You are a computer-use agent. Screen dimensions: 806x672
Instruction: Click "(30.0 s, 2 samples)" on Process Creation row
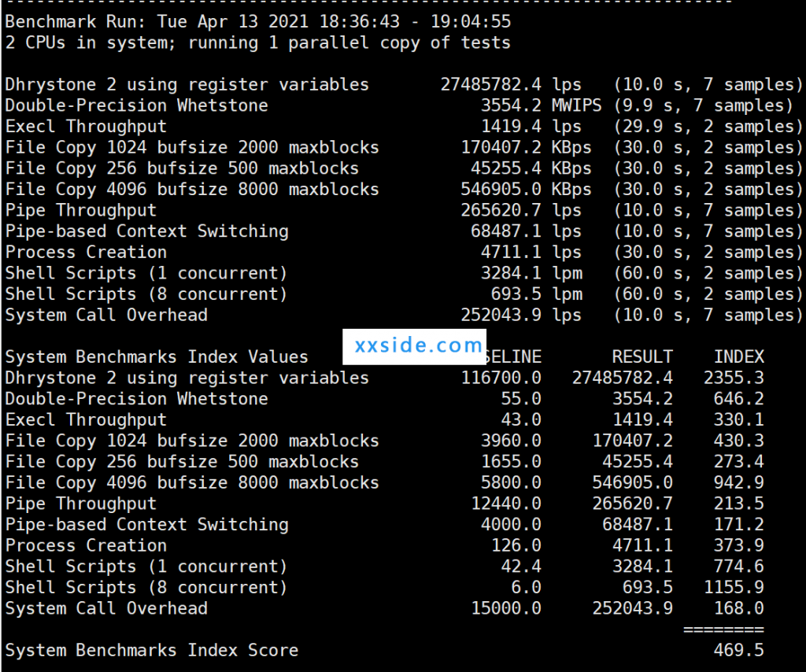[708, 253]
